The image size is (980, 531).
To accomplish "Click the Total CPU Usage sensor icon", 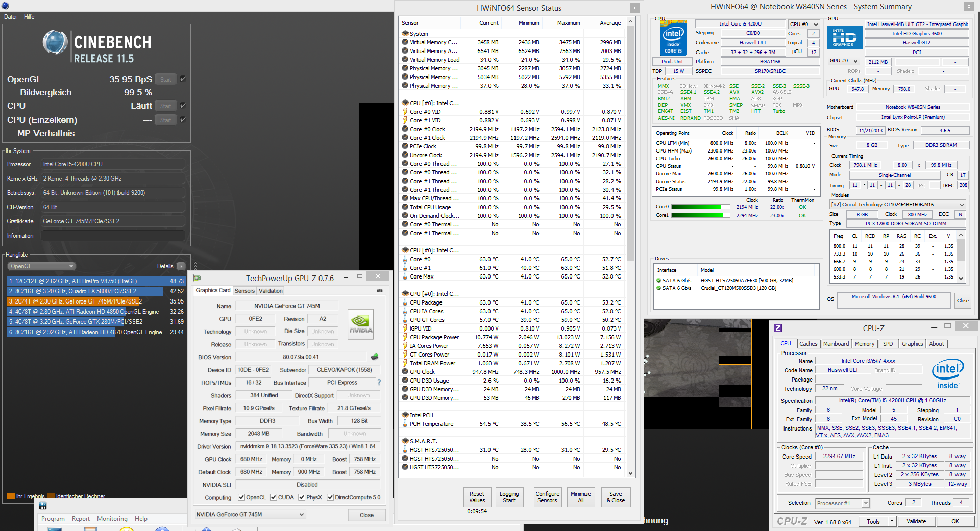I will tap(405, 207).
